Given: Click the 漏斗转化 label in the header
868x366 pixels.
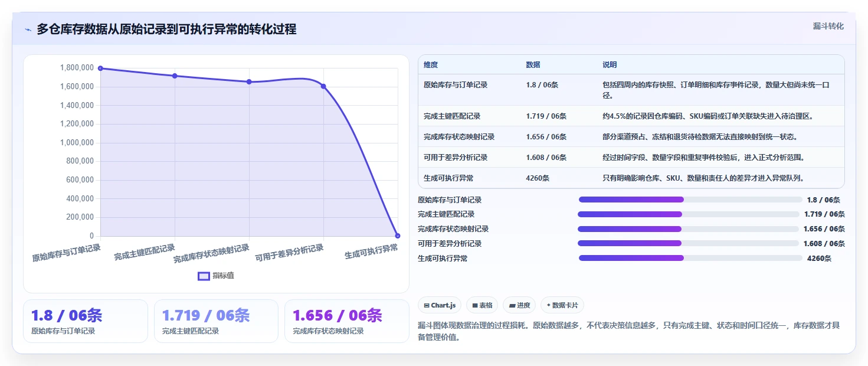Looking at the screenshot, I should (828, 27).
